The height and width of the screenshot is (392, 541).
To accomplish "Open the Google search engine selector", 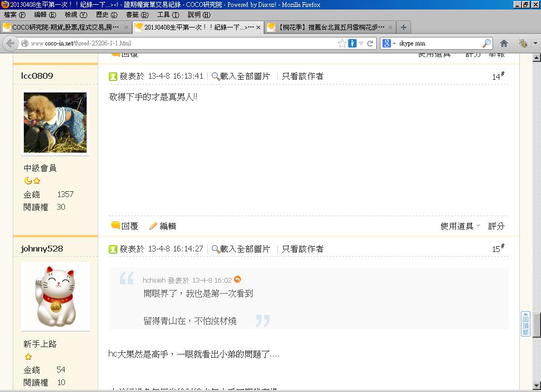I will tap(388, 43).
